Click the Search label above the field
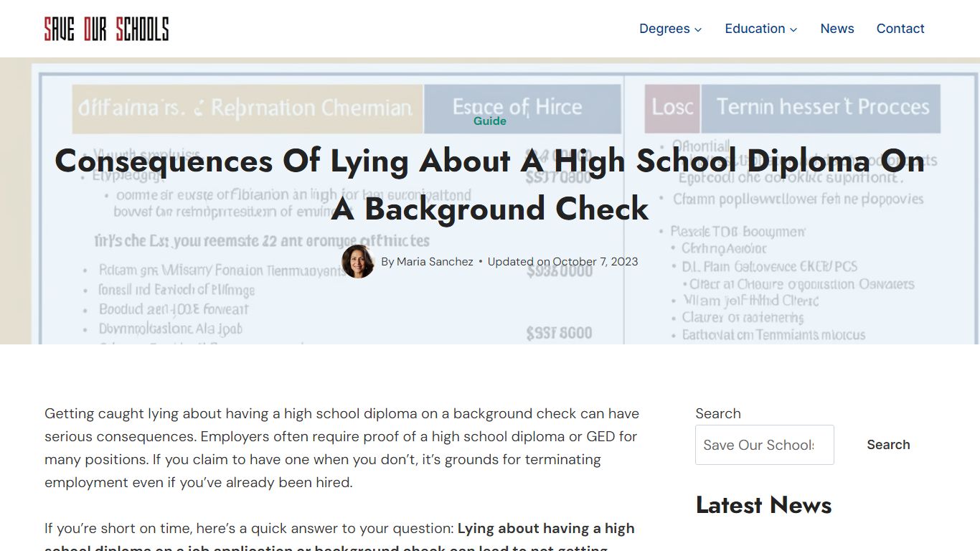 coord(718,413)
